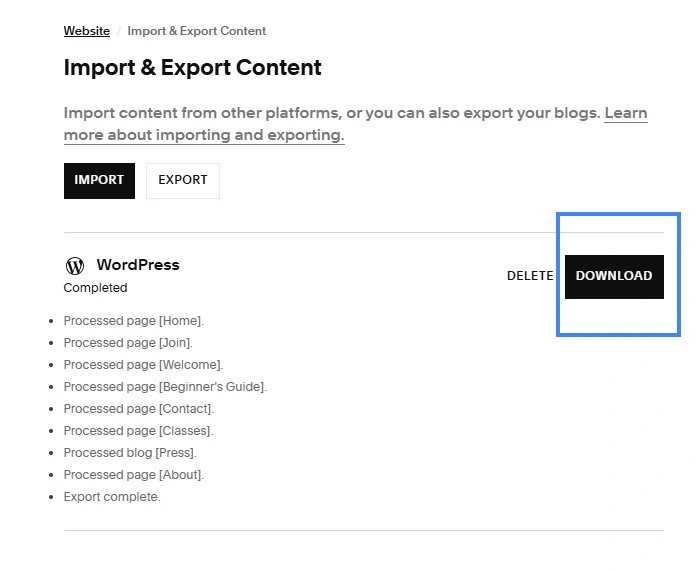
Task: Select the Processed page [About] entry
Action: click(134, 474)
